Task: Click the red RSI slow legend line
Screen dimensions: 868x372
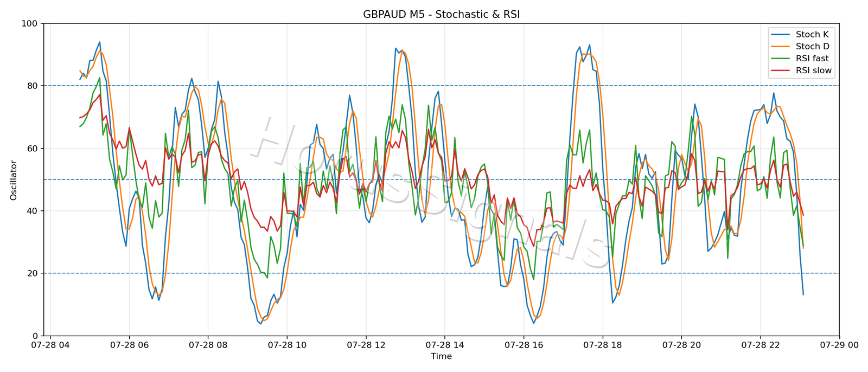Action: point(781,70)
